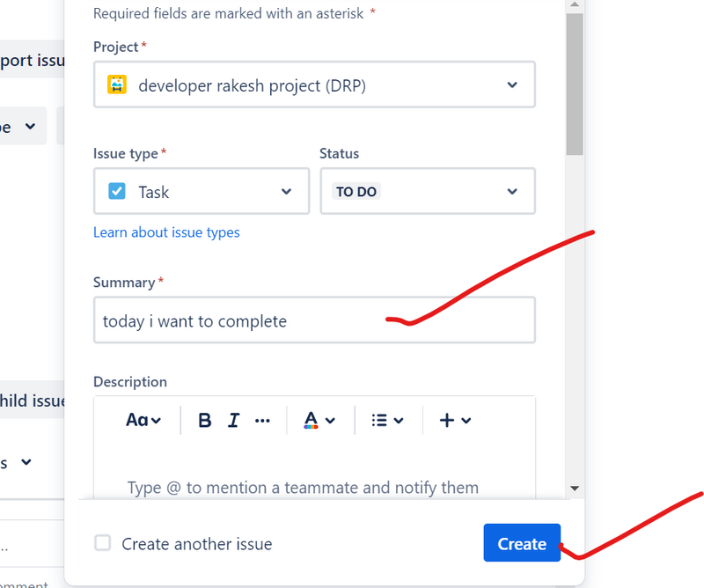Enable Create another issue checkbox
704x588 pixels.
click(x=103, y=543)
